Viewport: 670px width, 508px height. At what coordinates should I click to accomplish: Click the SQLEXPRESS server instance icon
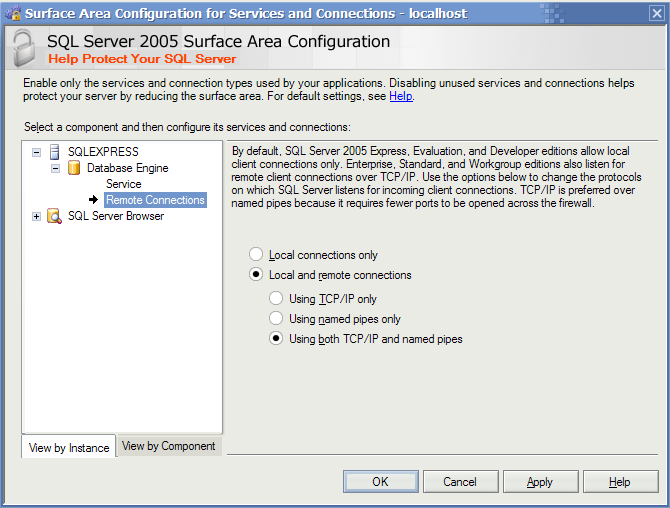point(55,152)
